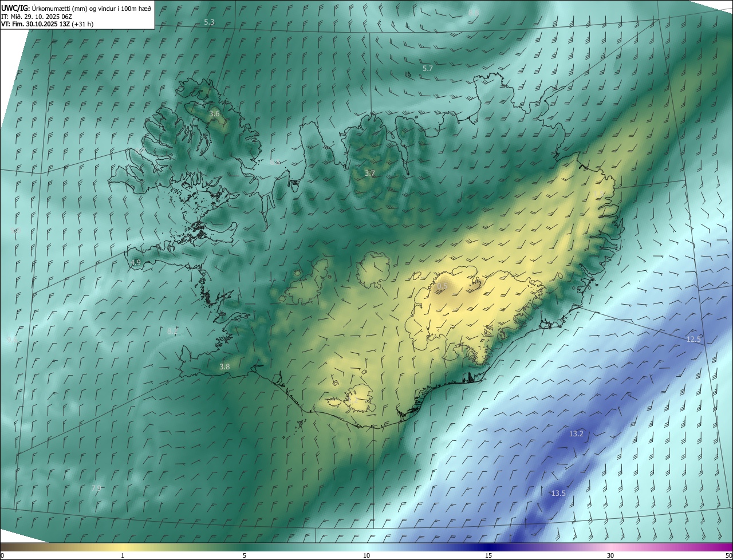Click the yellow segment of the color scale
733x560 pixels.
(123, 547)
